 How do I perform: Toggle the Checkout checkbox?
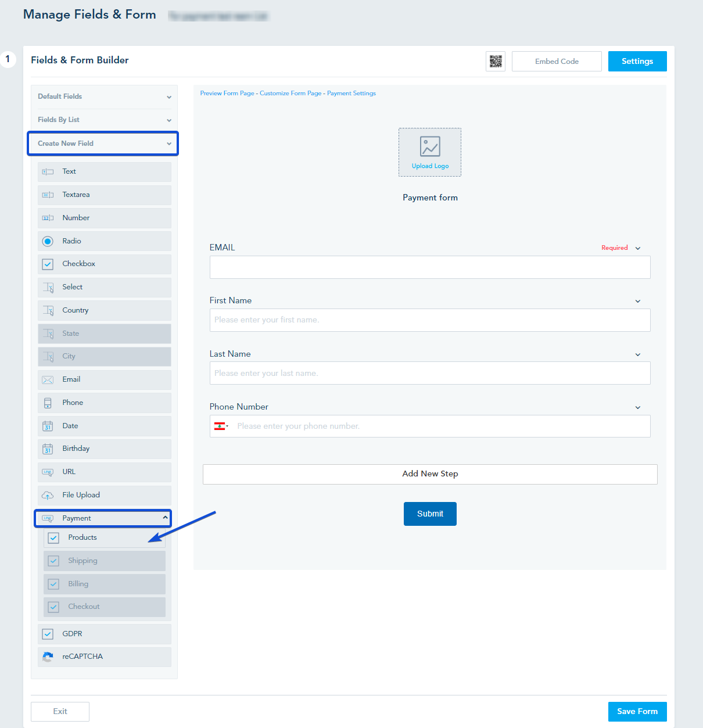53,607
